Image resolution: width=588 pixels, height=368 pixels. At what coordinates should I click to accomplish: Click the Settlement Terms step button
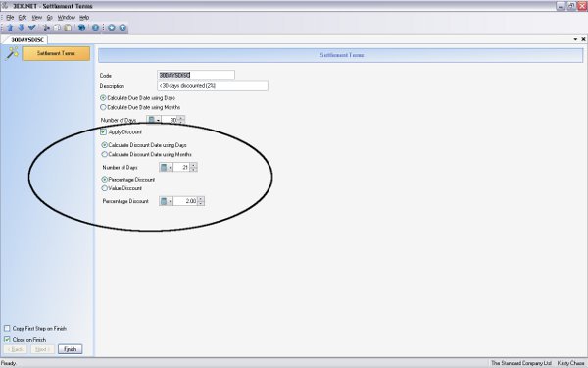(x=56, y=53)
